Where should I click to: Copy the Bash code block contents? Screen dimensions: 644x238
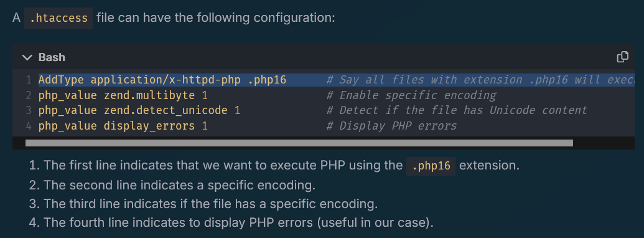(x=623, y=57)
